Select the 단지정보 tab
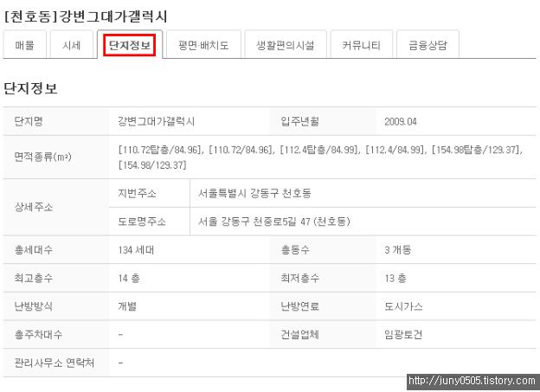The image size is (540, 392). click(x=130, y=45)
